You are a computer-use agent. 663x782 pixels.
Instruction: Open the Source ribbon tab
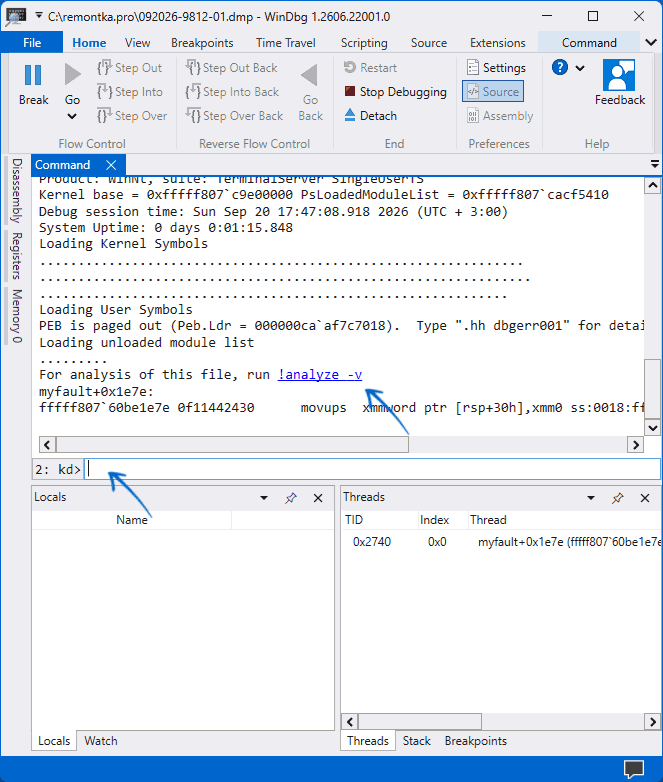tap(429, 43)
